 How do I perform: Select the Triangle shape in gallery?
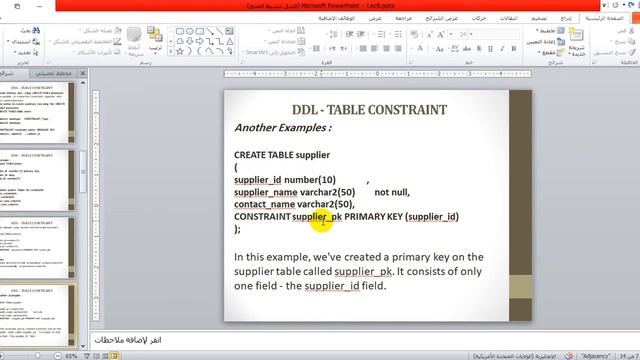click(230, 41)
